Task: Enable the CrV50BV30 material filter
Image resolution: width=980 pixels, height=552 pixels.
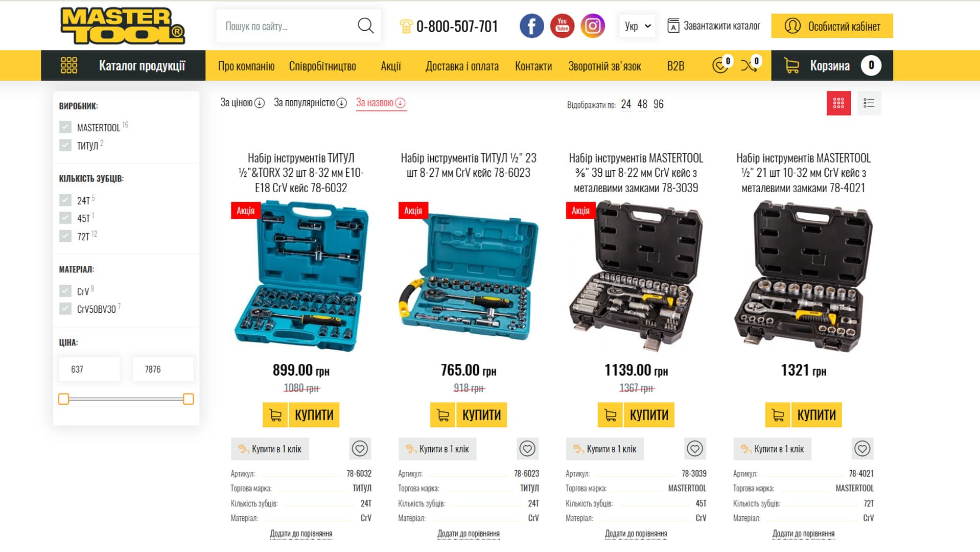Action: [x=65, y=309]
